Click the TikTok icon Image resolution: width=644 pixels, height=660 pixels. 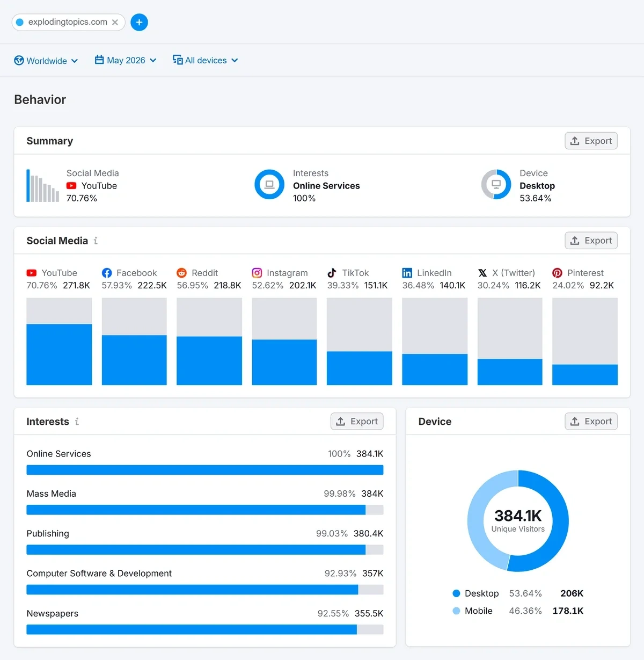pyautogui.click(x=332, y=273)
